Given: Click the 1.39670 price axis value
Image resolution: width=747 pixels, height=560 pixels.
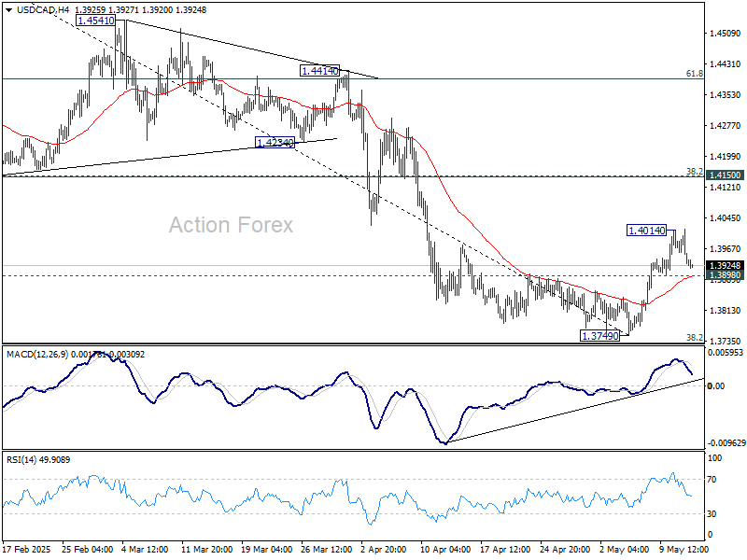Looking at the screenshot, I should (726, 249).
